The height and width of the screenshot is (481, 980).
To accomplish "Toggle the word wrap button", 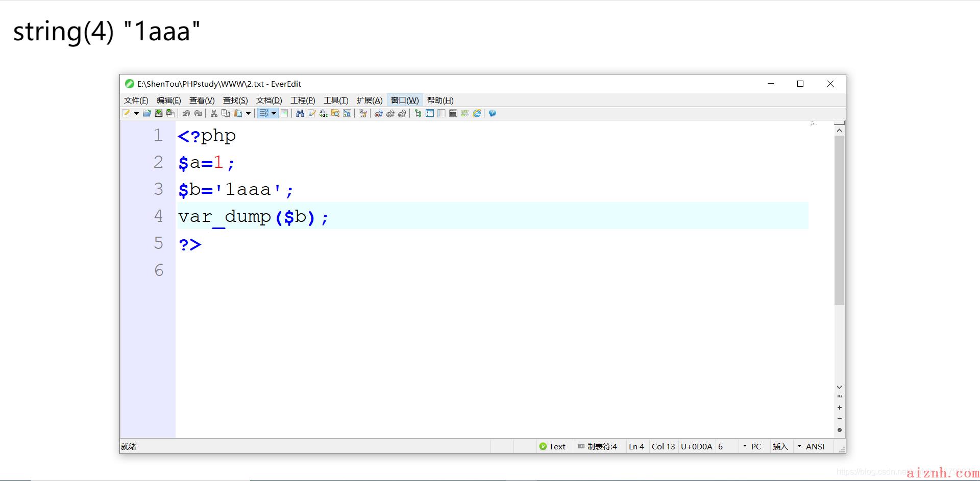I will 263,113.
